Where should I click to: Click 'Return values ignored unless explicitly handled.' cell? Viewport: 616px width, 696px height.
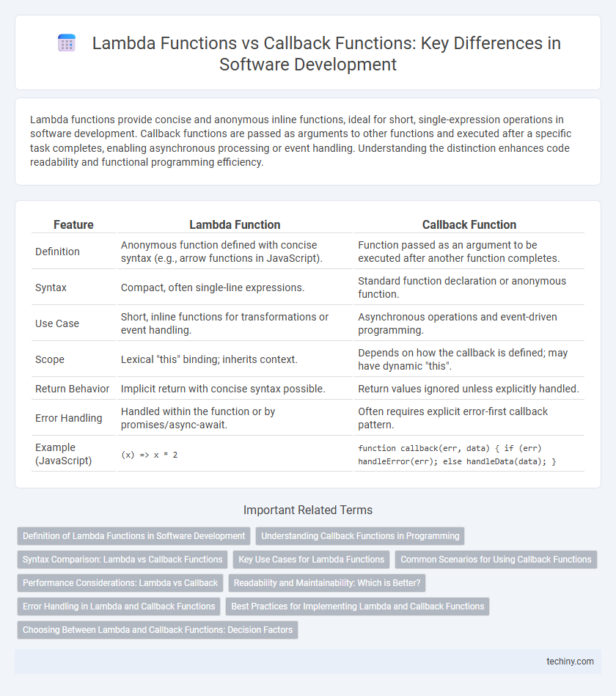point(468,389)
